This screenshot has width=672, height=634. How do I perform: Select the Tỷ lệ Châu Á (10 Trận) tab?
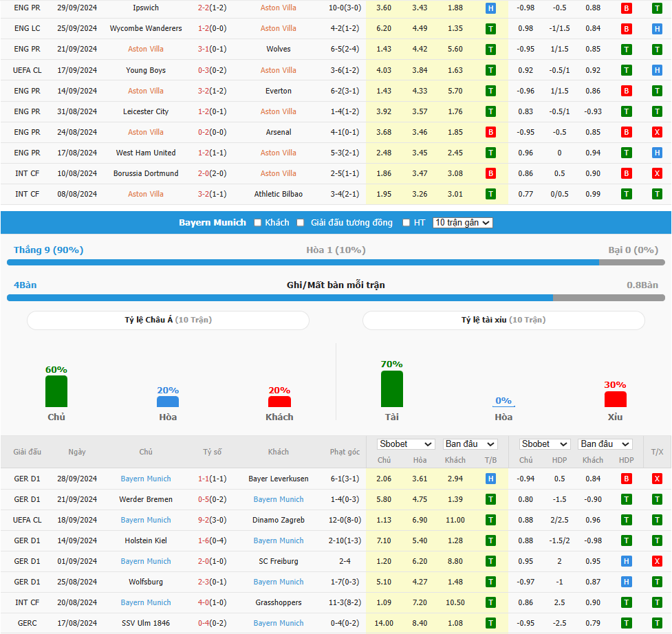(168, 320)
